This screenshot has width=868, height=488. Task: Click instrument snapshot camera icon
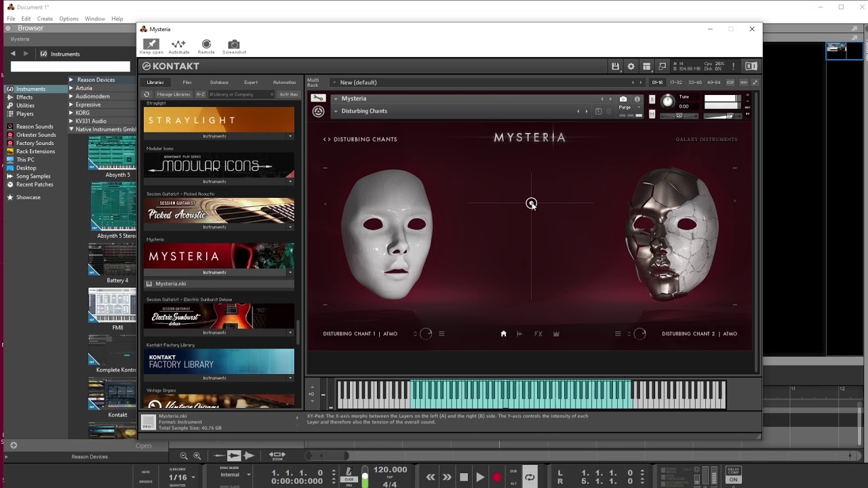(623, 99)
